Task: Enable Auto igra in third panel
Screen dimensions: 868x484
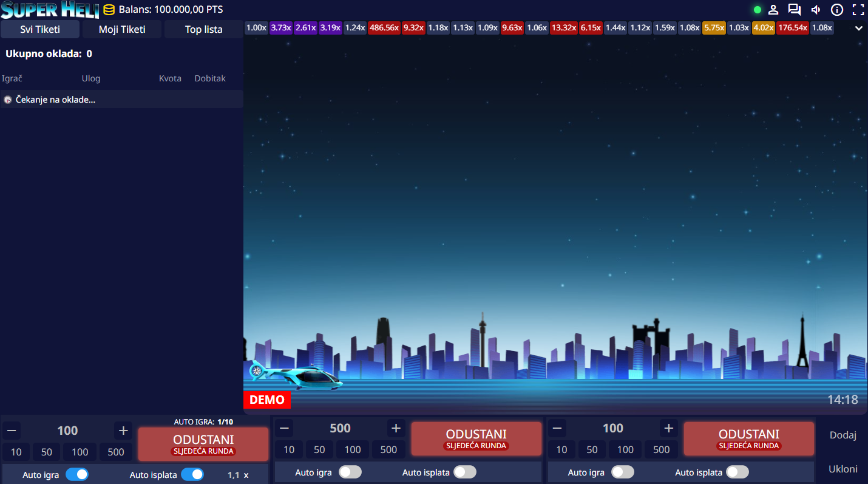Action: (623, 472)
